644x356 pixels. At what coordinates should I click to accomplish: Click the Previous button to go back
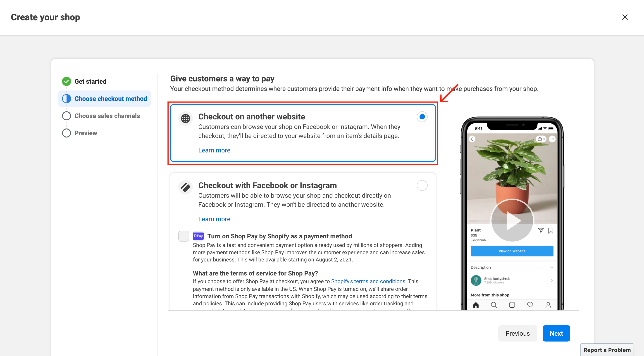click(x=518, y=333)
